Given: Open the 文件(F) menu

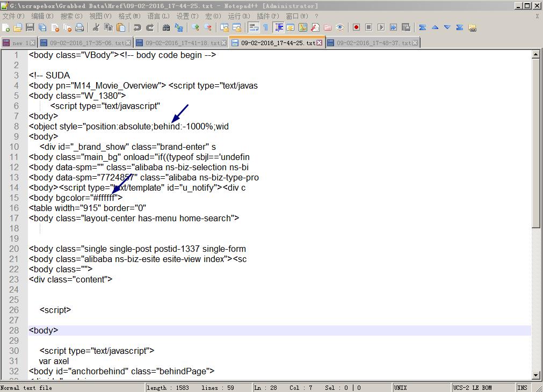Looking at the screenshot, I should (x=13, y=16).
